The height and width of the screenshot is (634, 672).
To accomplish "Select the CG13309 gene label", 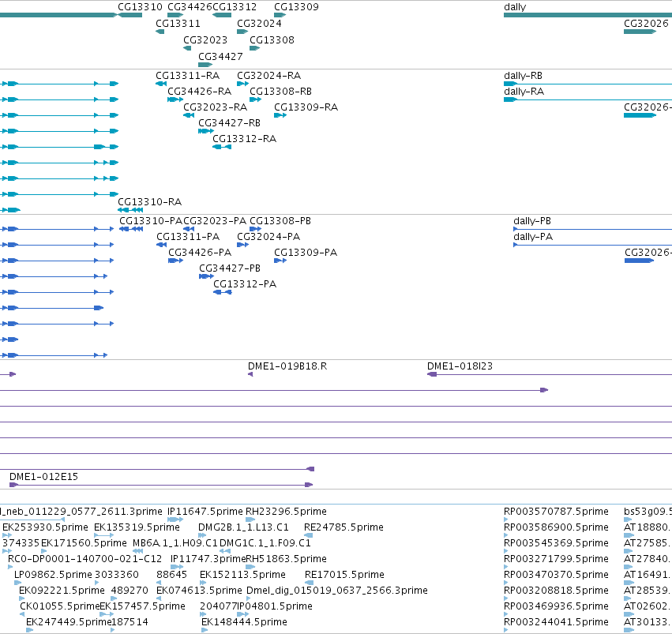I will tap(296, 7).
